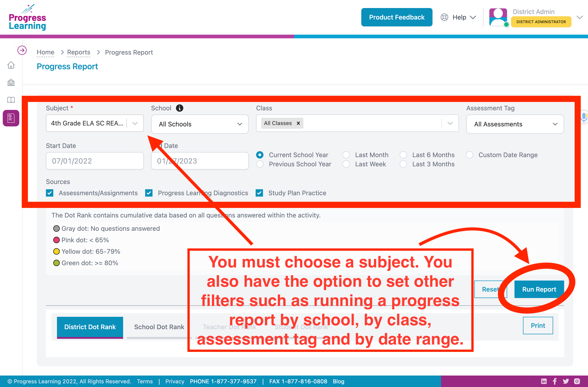
Task: Expand sidebar with circled arrow icon
Action: (x=22, y=50)
